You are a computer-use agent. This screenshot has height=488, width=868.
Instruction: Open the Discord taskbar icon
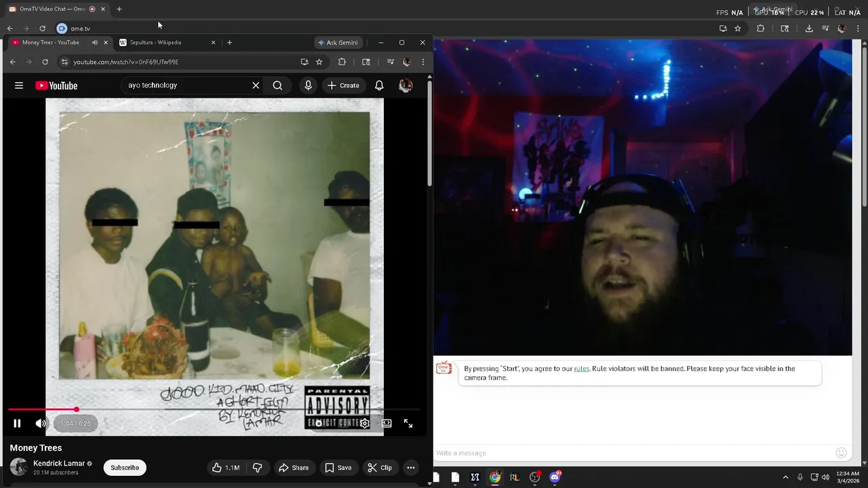(x=555, y=477)
